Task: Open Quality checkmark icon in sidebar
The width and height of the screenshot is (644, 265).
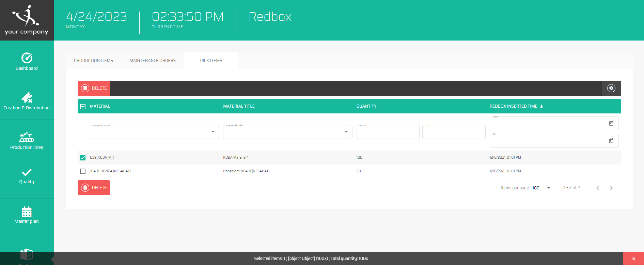Action: [x=27, y=172]
